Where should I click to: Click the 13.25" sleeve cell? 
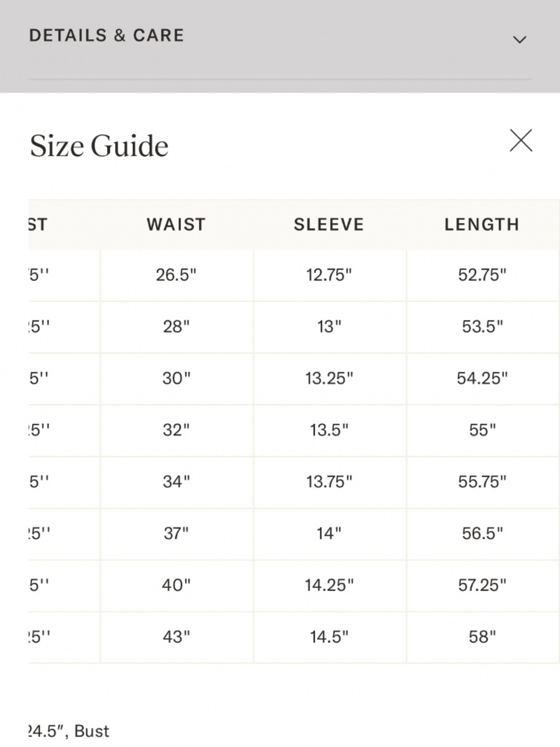point(329,378)
